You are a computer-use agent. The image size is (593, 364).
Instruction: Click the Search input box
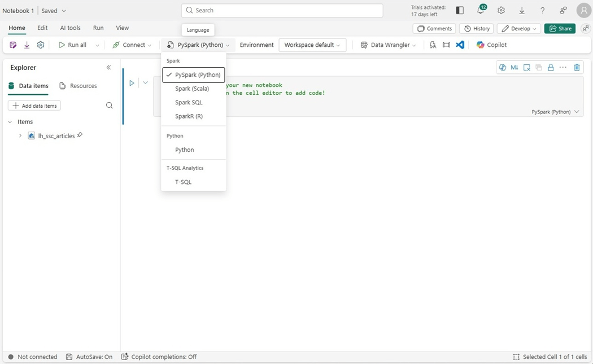(282, 10)
